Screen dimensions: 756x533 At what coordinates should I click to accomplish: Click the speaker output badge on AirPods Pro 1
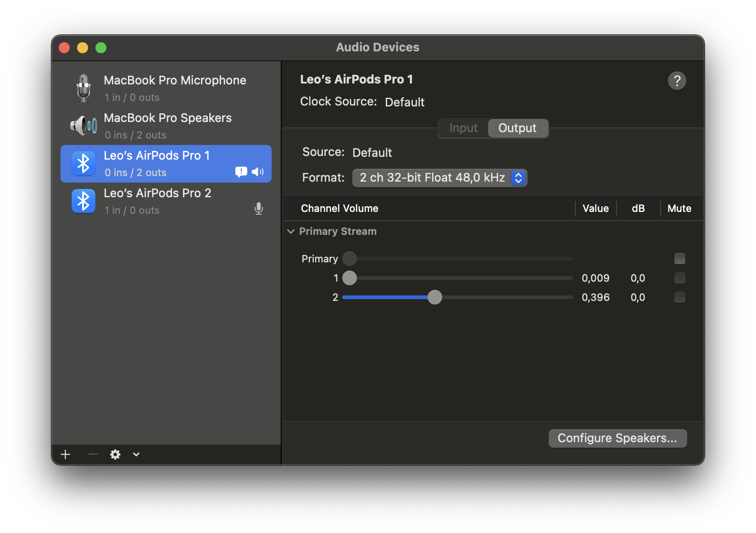point(258,172)
